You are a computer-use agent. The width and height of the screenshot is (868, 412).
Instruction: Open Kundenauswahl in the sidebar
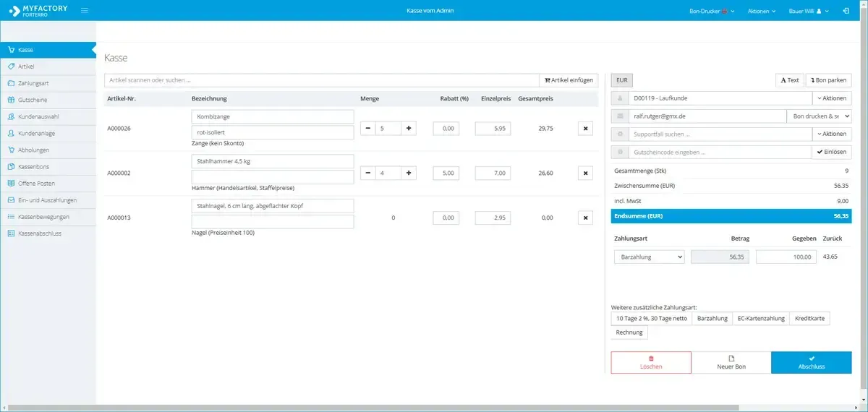pyautogui.click(x=47, y=116)
